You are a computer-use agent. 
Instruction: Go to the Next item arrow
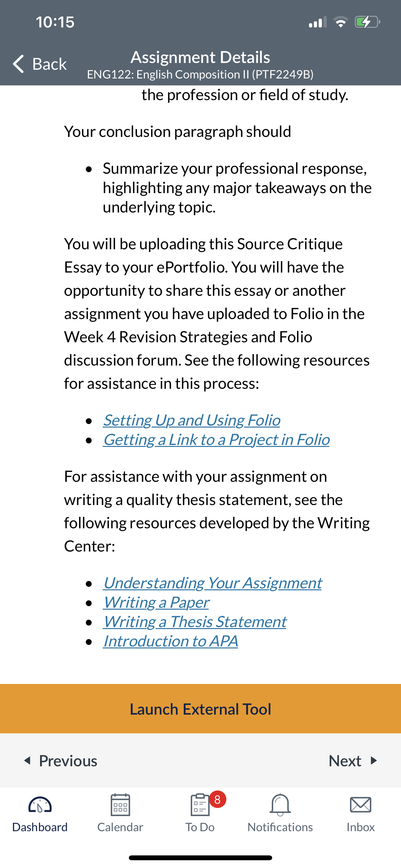pyautogui.click(x=373, y=760)
